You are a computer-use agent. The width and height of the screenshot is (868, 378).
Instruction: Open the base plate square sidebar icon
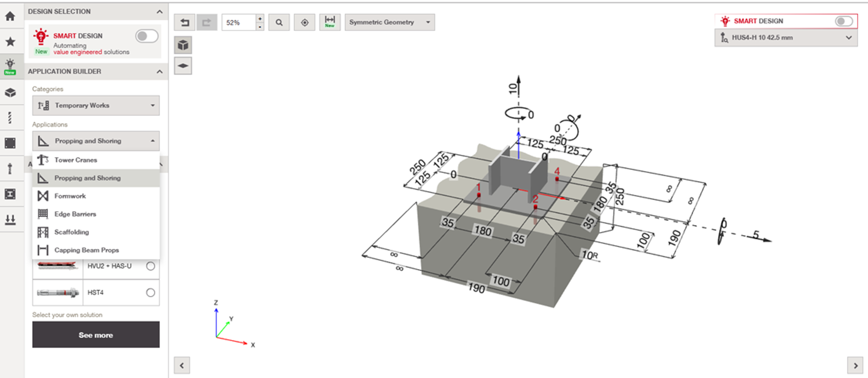(x=10, y=143)
